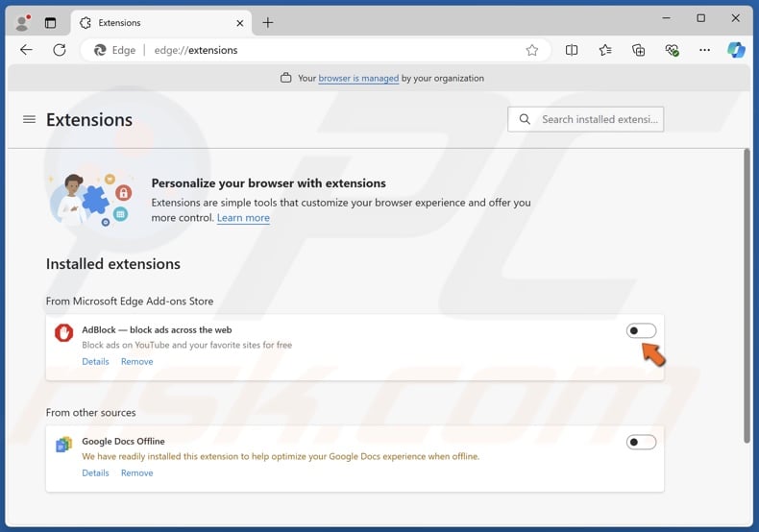Launch Copilot sidebar
Viewport: 759px width, 532px height.
[736, 50]
